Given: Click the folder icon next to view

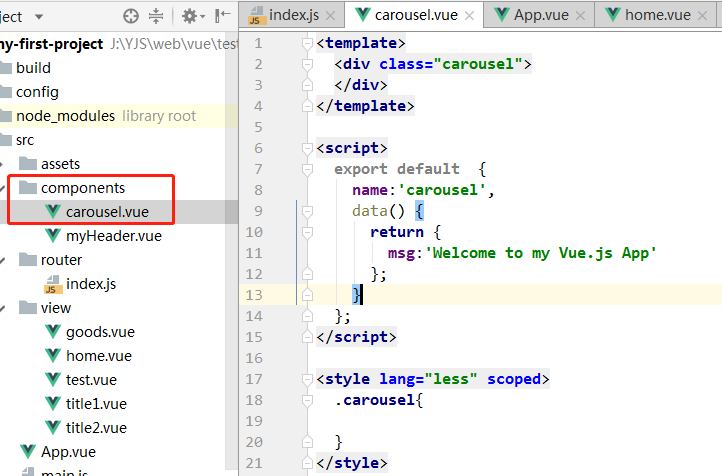Looking at the screenshot, I should [x=28, y=307].
